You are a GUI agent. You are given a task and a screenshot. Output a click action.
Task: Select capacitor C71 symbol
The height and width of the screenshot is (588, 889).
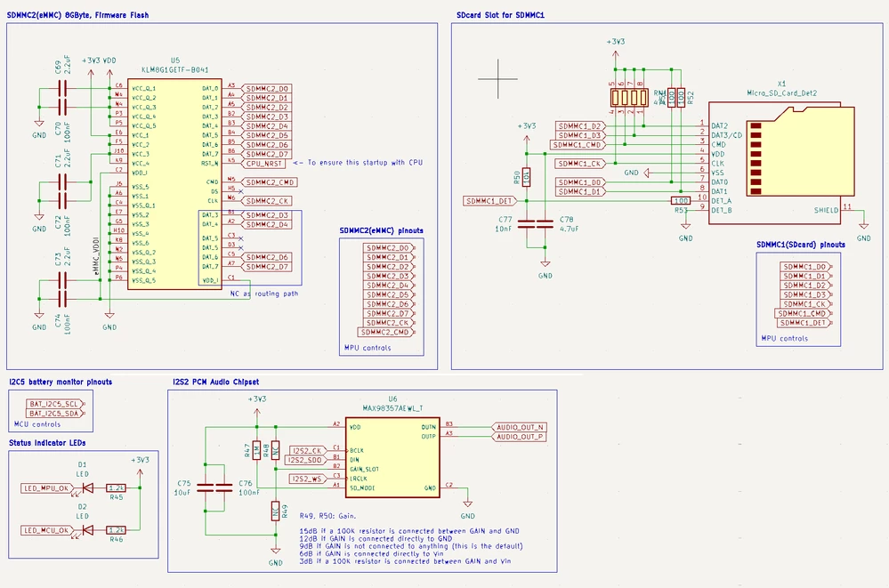click(x=62, y=182)
